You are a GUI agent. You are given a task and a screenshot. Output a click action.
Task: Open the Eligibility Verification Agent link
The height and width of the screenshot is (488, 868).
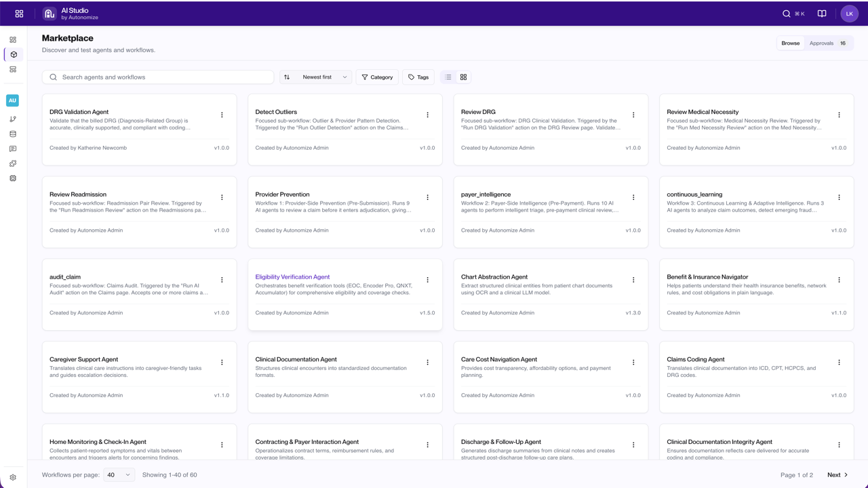292,277
